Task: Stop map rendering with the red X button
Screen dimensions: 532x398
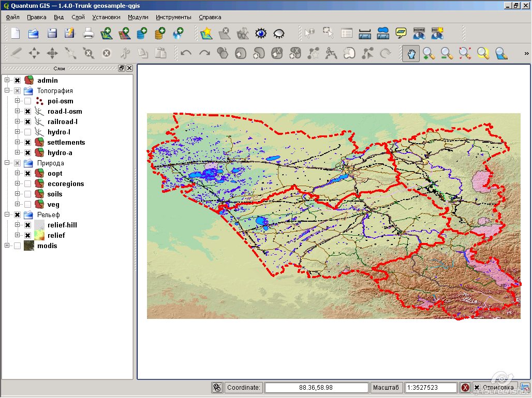Action: pos(465,388)
